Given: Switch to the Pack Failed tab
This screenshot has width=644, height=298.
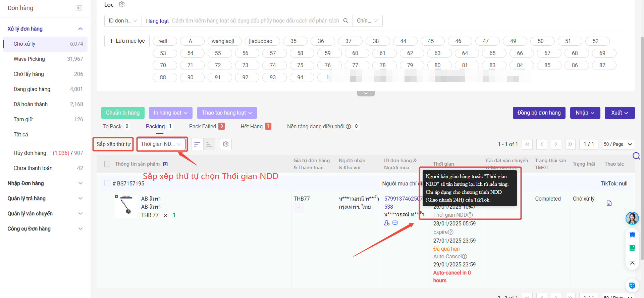Looking at the screenshot, I should (203, 126).
